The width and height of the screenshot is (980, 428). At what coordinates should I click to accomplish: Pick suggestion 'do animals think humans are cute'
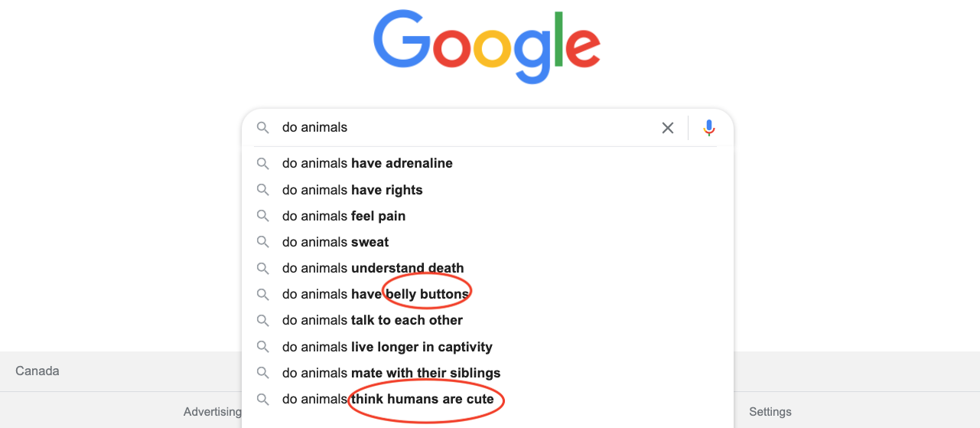[487, 399]
